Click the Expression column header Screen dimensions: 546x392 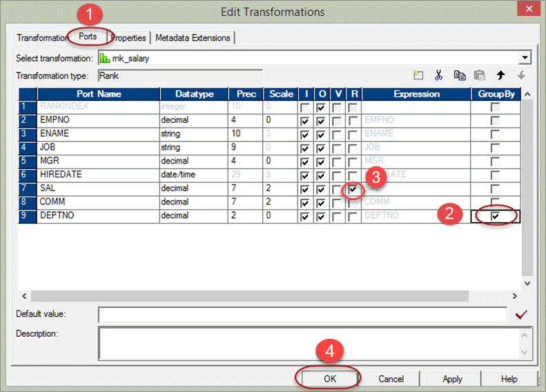(416, 94)
